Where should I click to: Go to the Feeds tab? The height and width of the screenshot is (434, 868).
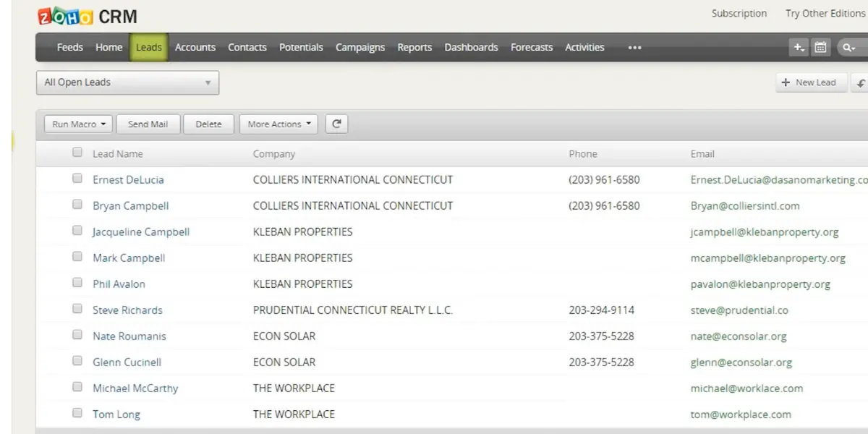coord(70,48)
